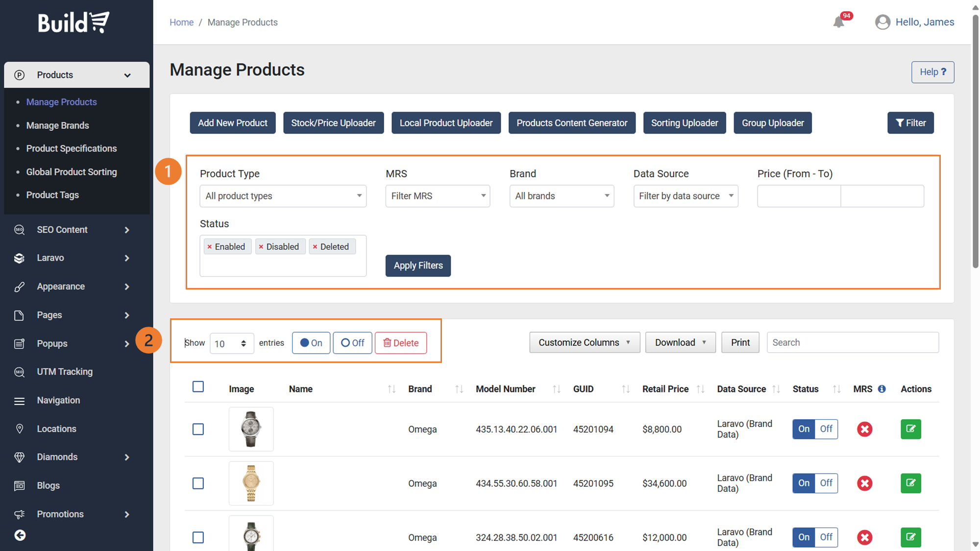Image resolution: width=980 pixels, height=551 pixels.
Task: Sort by GUID column arrows
Action: [x=626, y=389]
